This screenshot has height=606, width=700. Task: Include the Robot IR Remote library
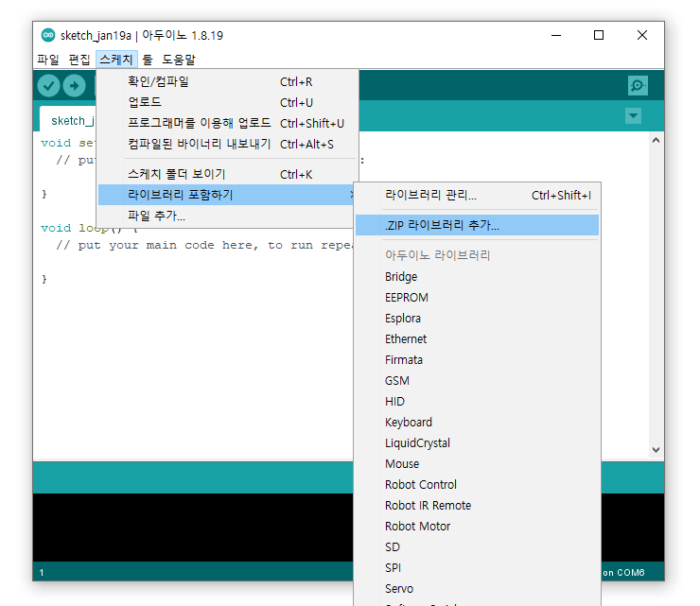(478, 506)
